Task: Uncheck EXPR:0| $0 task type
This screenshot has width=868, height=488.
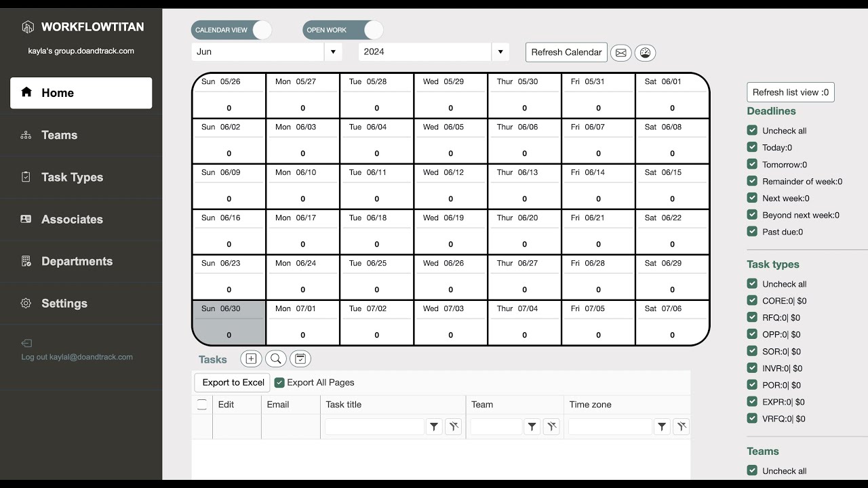Action: [x=752, y=402]
